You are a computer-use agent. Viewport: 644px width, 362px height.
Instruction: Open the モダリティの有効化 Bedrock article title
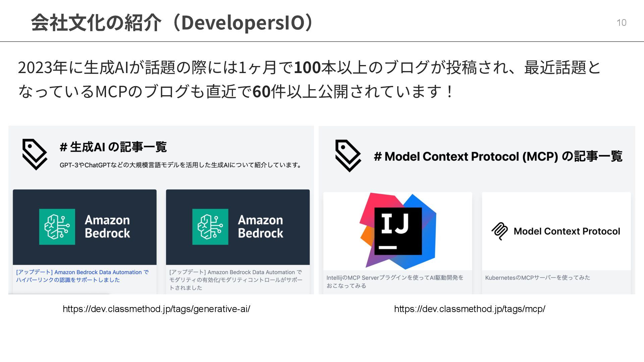[236, 280]
